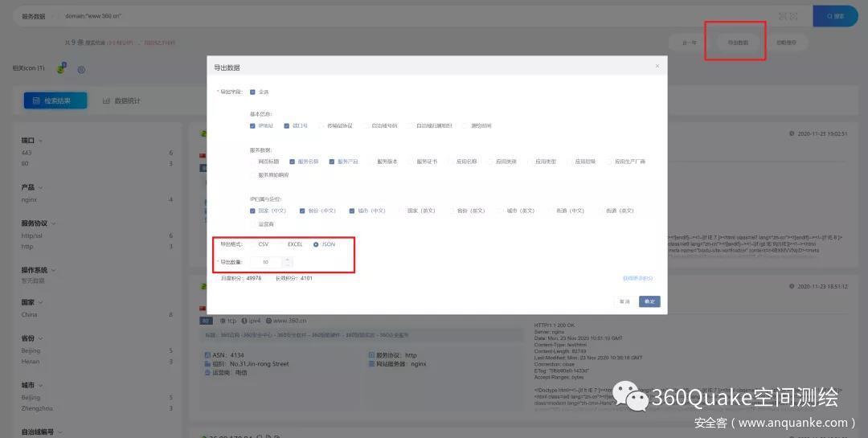Click the settings gear beside 相关icon
Viewport: 868px width, 438px height.
81,69
